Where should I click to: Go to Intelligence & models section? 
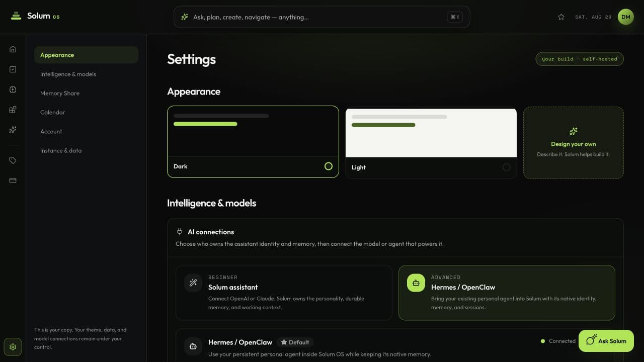(x=86, y=74)
